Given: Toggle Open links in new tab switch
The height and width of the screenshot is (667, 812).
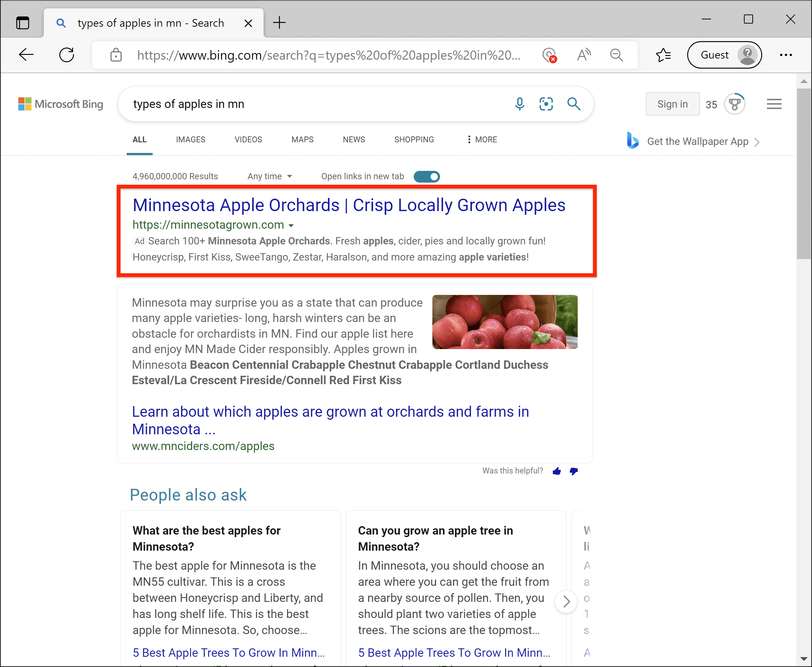Looking at the screenshot, I should pos(427,176).
